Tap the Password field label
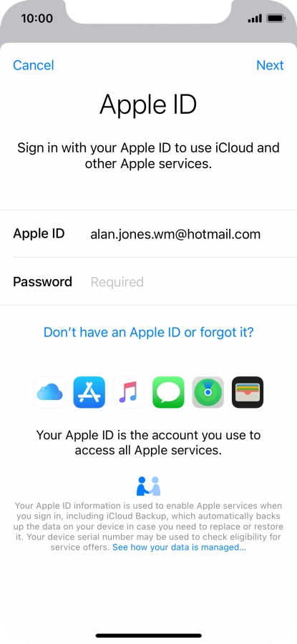 pos(42,282)
